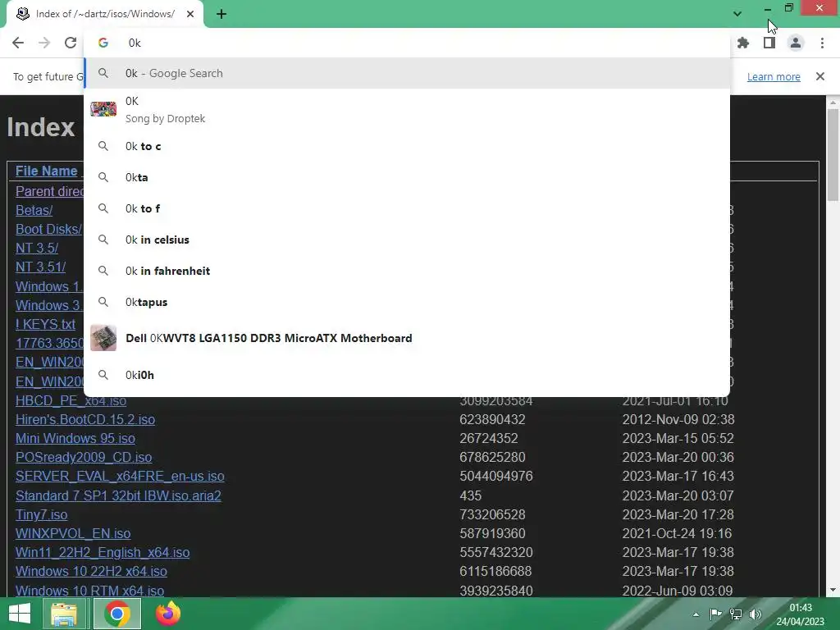This screenshot has height=630, width=840.
Task: Reload the page with the refresh icon
Action: (71, 43)
